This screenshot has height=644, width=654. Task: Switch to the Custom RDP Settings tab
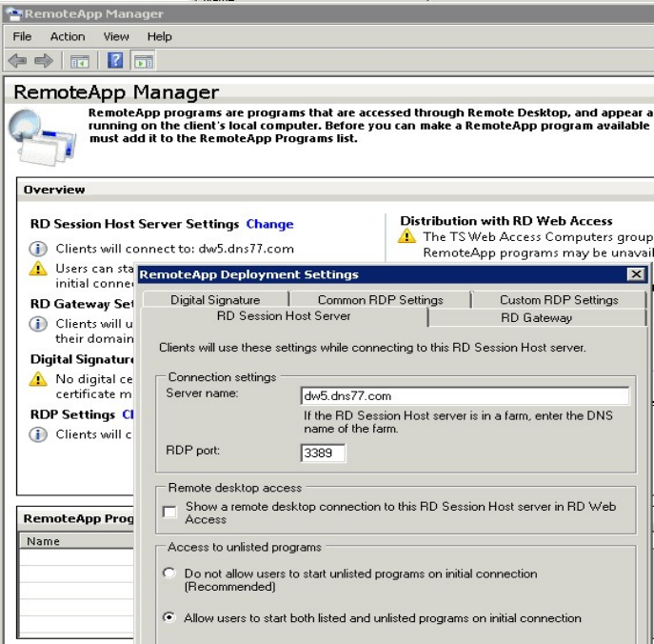(x=559, y=300)
